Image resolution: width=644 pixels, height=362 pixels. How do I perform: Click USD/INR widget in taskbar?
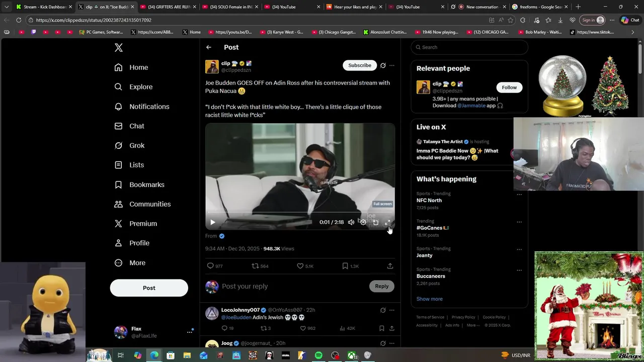[516, 355]
